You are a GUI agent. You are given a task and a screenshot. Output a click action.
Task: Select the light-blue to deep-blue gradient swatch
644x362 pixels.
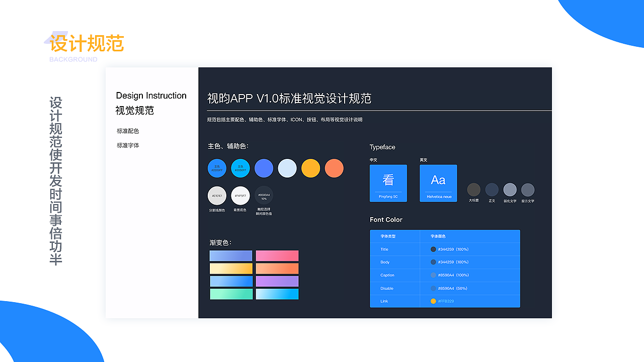(x=231, y=281)
